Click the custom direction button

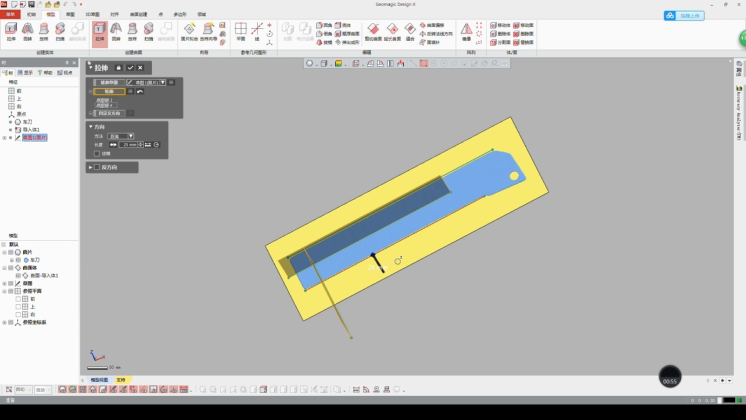tap(108, 113)
